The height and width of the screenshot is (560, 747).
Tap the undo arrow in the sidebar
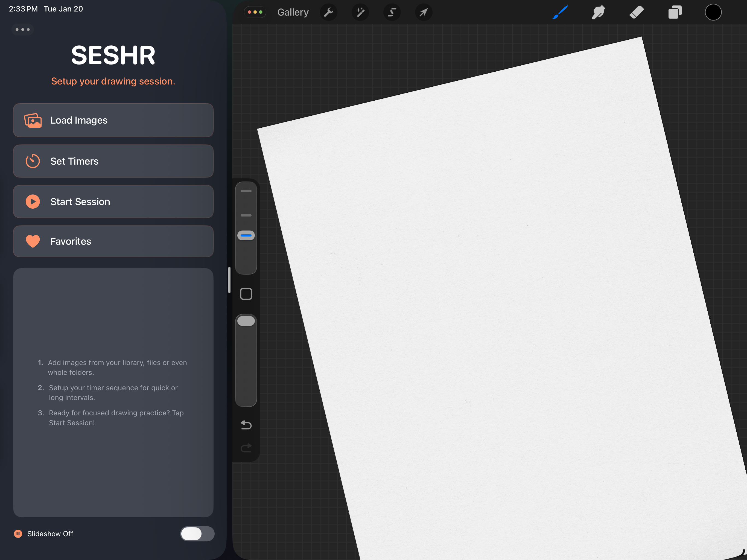[x=246, y=425]
